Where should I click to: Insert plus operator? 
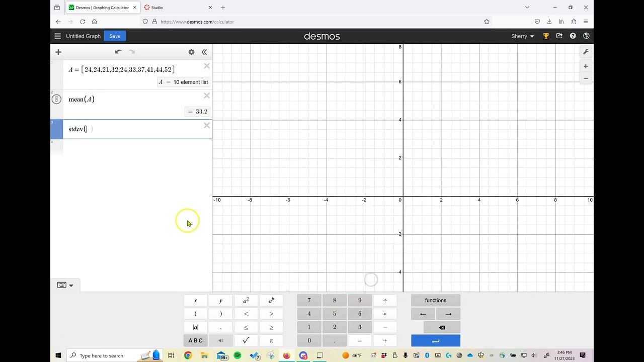point(385,340)
